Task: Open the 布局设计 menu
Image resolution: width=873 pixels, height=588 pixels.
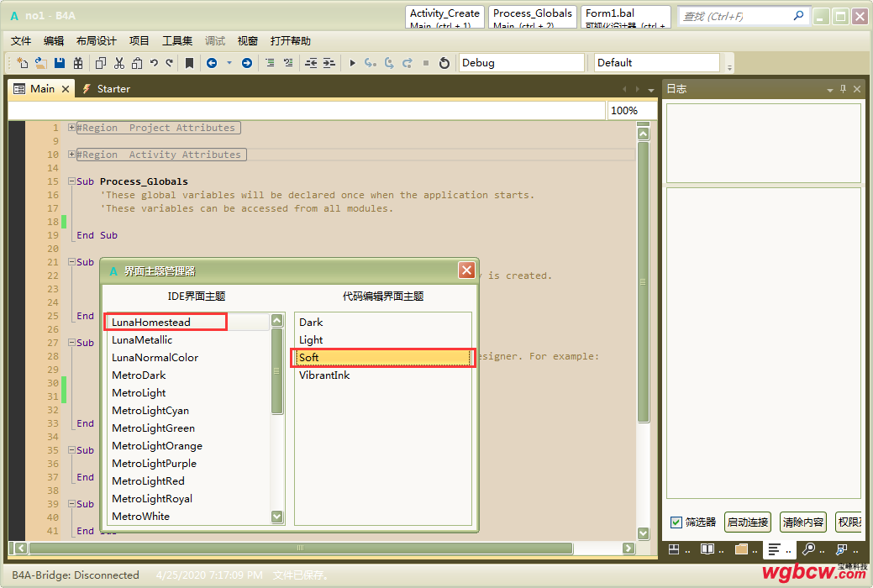Action: click(97, 40)
